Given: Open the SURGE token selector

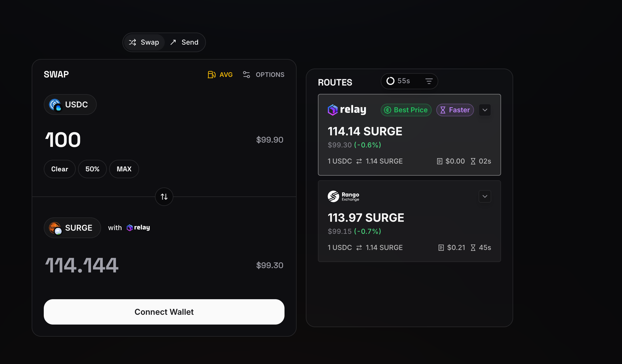Looking at the screenshot, I should click(x=72, y=228).
